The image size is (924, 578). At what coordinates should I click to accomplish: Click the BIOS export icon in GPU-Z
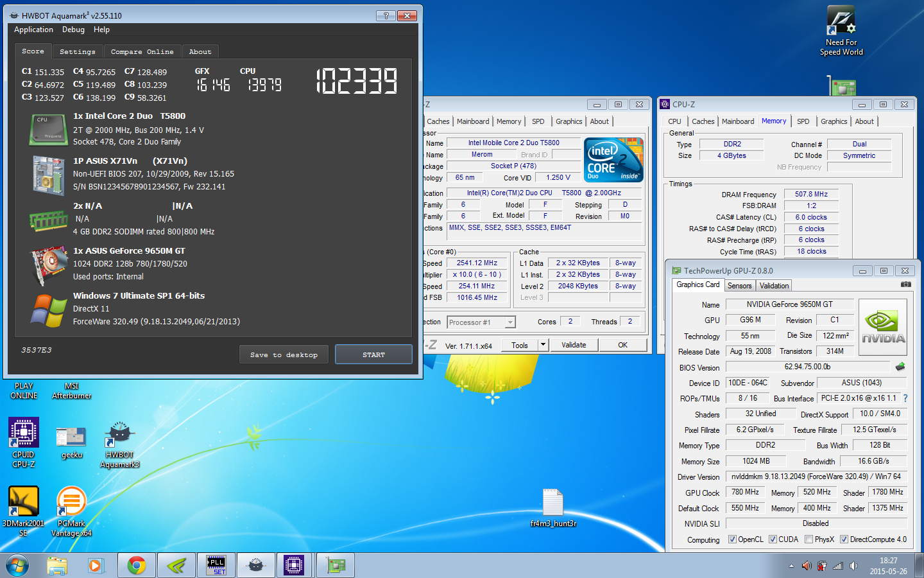tap(900, 367)
